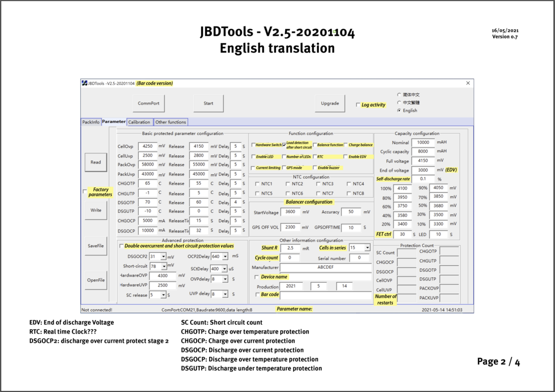Click the JBDTools app icon in the title bar
This screenshot has height=392, width=555.
pyautogui.click(x=84, y=83)
